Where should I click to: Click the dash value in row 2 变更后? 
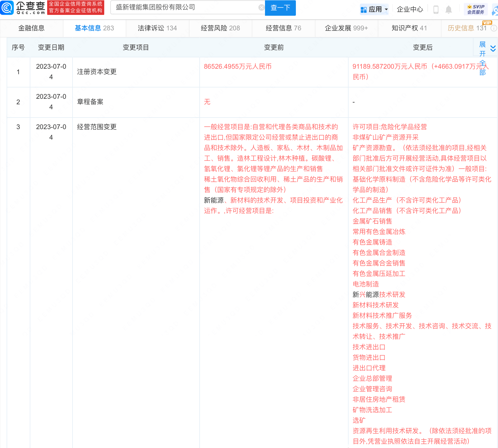(x=354, y=102)
